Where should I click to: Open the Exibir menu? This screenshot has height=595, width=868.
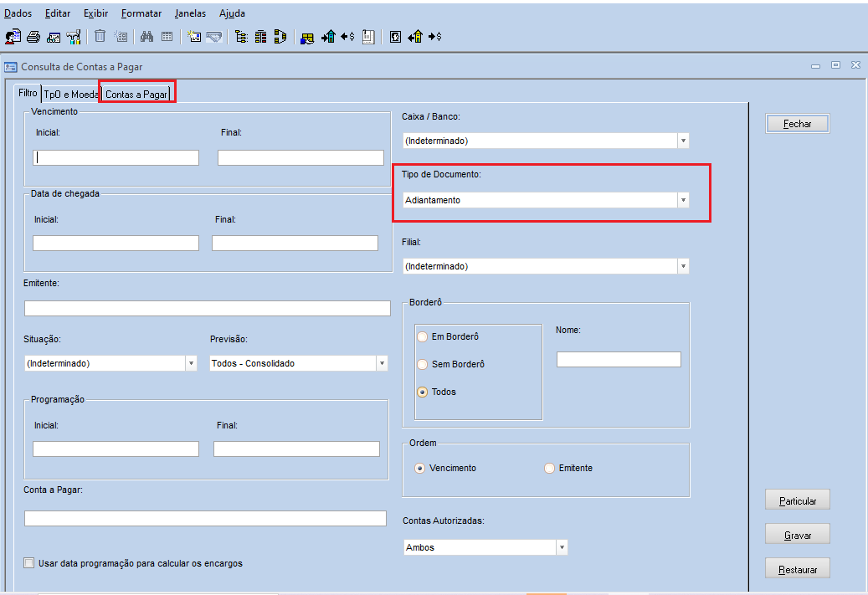95,13
